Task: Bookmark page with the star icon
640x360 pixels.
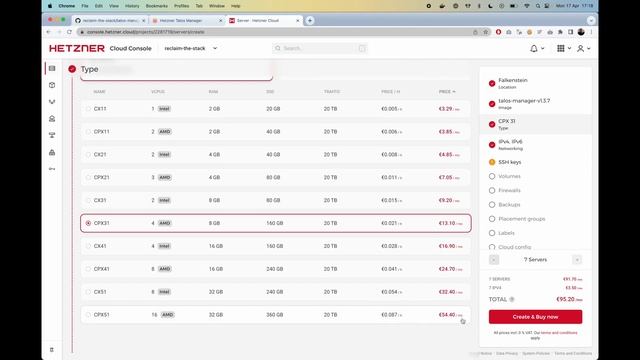Action: tap(486, 32)
